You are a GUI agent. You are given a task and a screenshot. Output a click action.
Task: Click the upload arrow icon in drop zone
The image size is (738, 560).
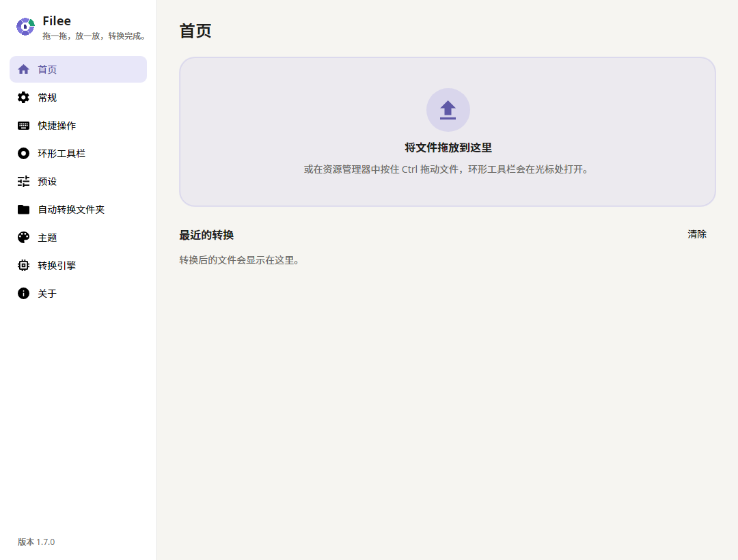448,110
